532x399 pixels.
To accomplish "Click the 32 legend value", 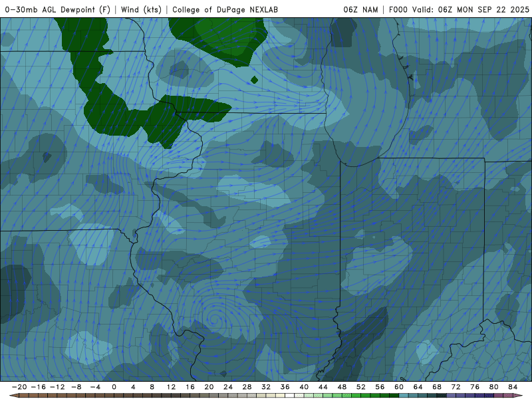I will [x=266, y=387].
